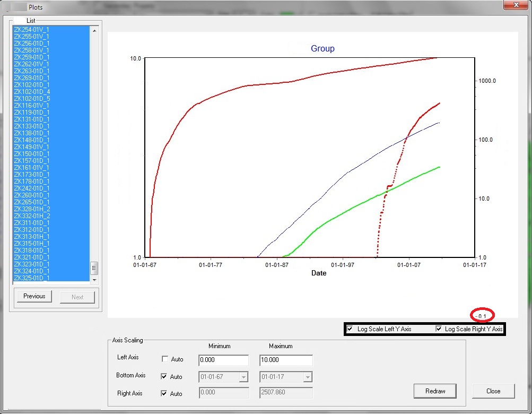The width and height of the screenshot is (532, 414).
Task: Select ZK157-01D_1 in the list
Action: [51, 161]
